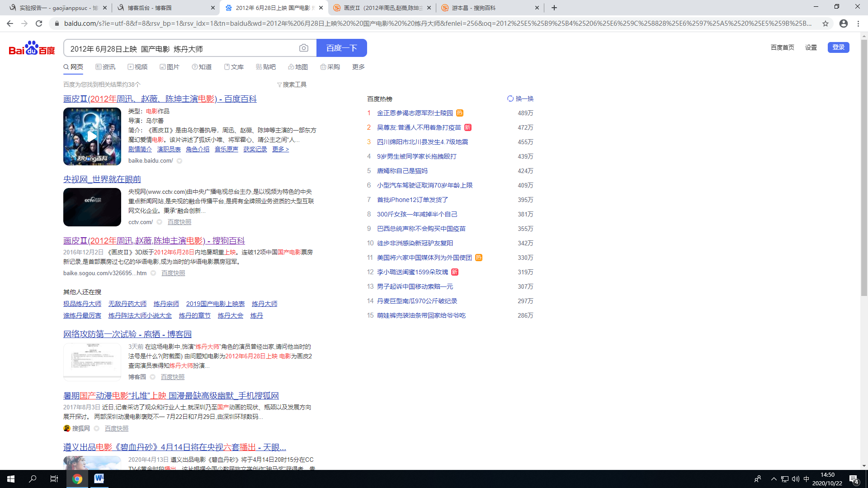The height and width of the screenshot is (488, 868).
Task: Reload the page with browser refresh icon
Action: tap(39, 23)
